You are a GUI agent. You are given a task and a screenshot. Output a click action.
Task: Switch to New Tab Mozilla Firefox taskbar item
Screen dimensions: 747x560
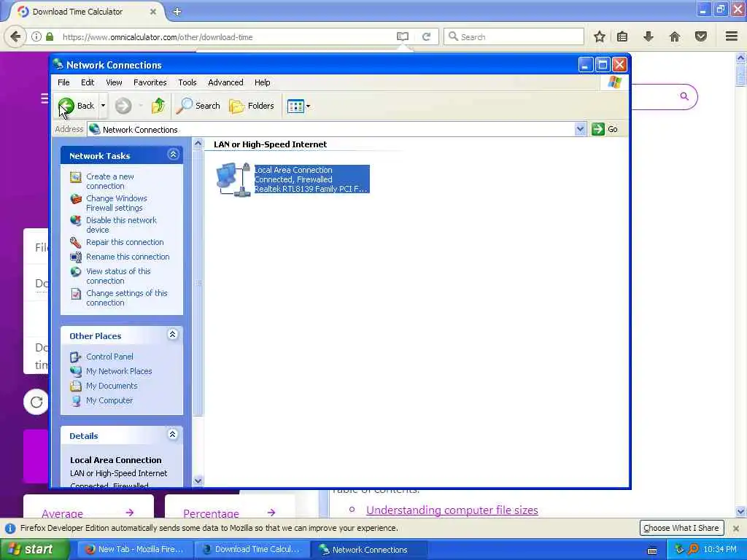point(135,549)
